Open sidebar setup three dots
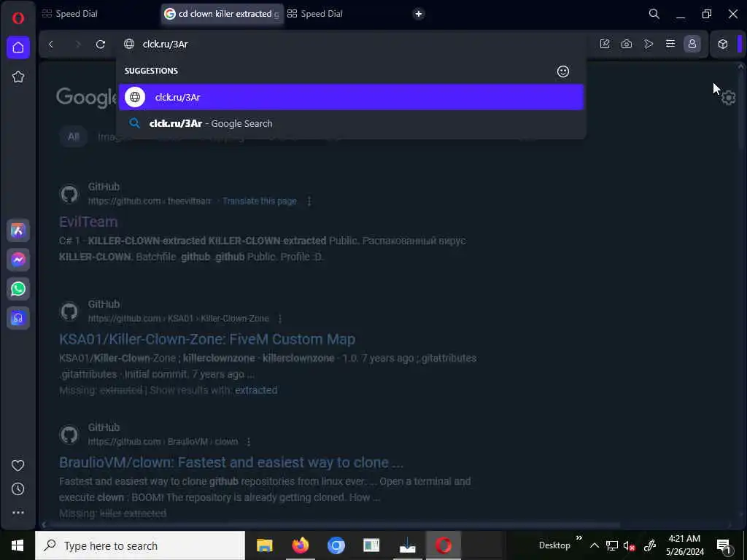The image size is (747, 560). point(18,513)
